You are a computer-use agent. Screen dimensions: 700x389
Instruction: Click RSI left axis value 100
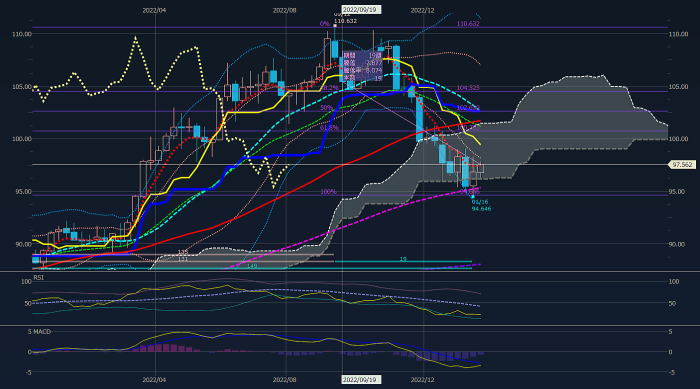[x=26, y=282]
